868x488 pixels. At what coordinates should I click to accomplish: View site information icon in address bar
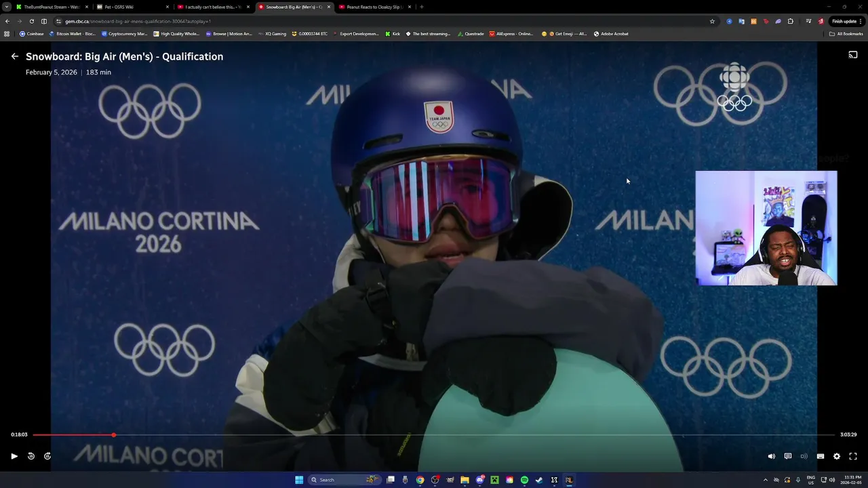click(59, 21)
